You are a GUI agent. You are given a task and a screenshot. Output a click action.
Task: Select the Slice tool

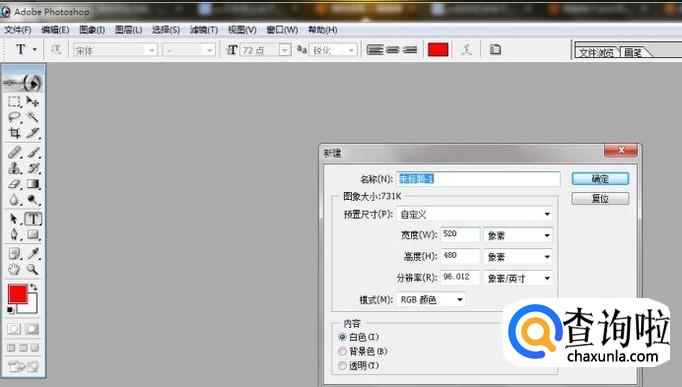(x=33, y=133)
